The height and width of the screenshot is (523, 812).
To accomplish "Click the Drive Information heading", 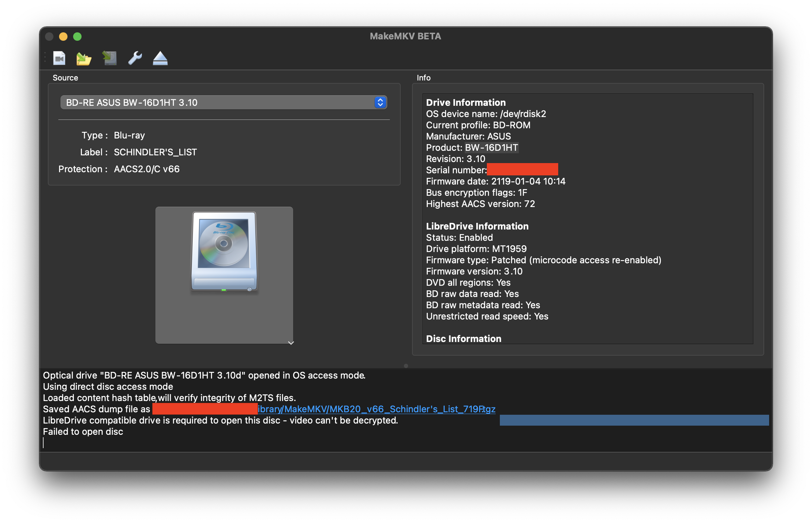I will pyautogui.click(x=466, y=103).
